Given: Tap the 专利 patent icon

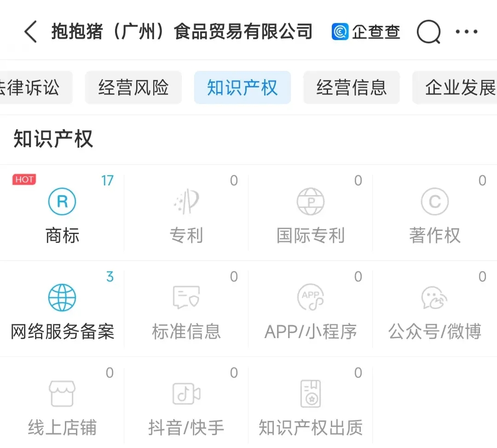Looking at the screenshot, I should [x=186, y=202].
